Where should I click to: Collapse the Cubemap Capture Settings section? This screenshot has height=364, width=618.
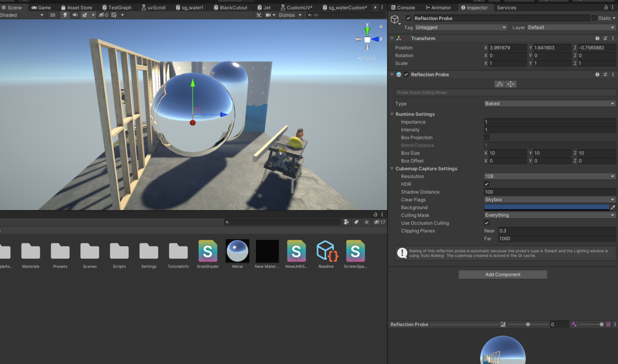(x=392, y=168)
